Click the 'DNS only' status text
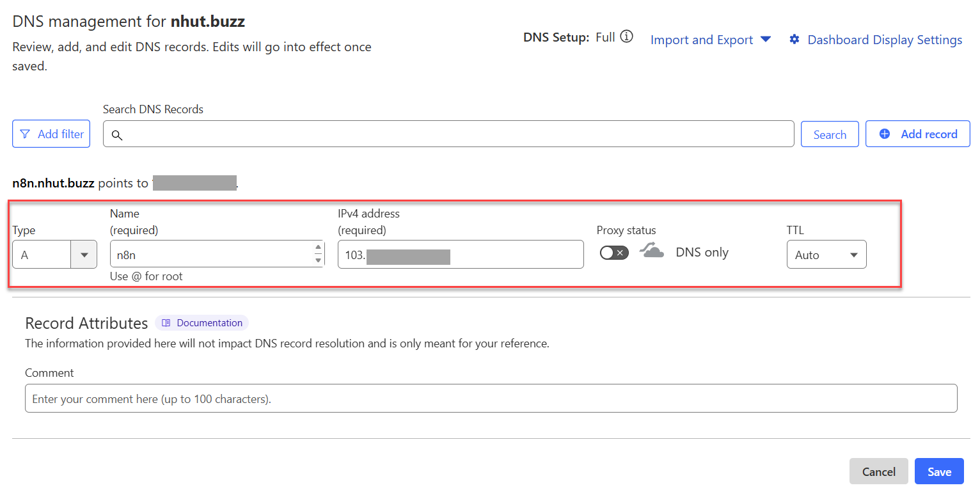Image resolution: width=980 pixels, height=490 pixels. (702, 253)
